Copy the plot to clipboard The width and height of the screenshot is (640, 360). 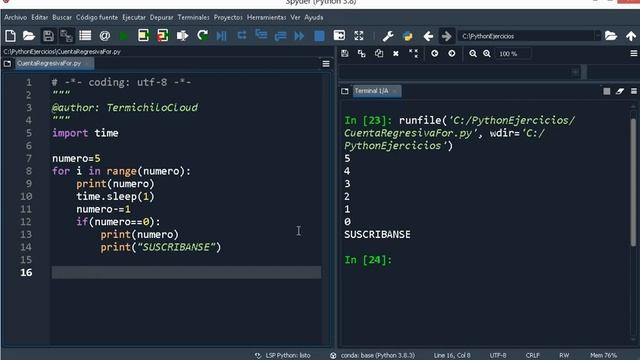click(379, 53)
